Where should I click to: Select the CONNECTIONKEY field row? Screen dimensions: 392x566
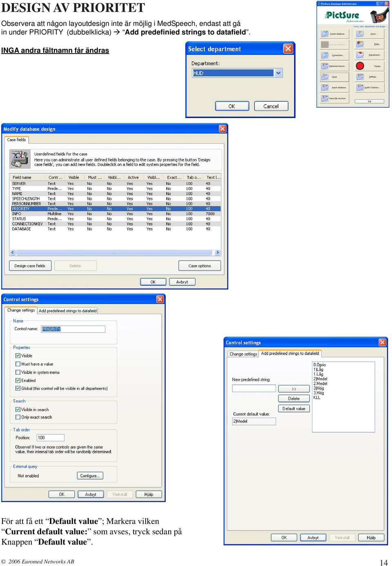tap(116, 224)
